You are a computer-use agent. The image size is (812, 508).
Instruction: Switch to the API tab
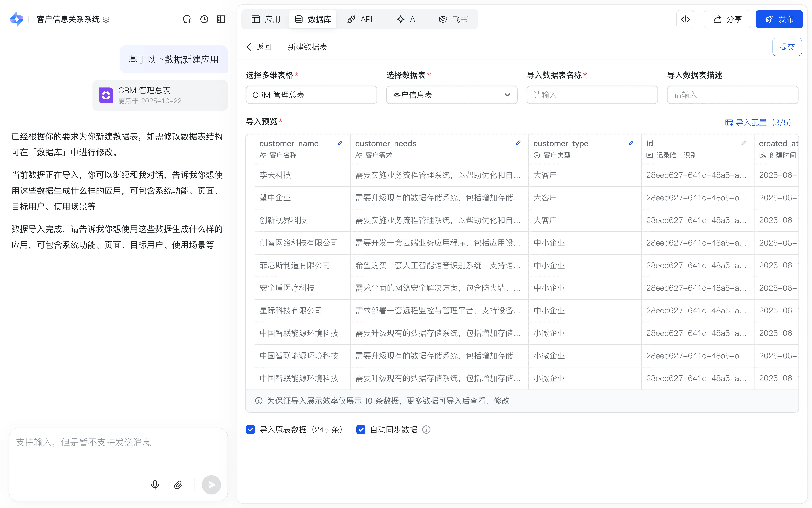360,19
